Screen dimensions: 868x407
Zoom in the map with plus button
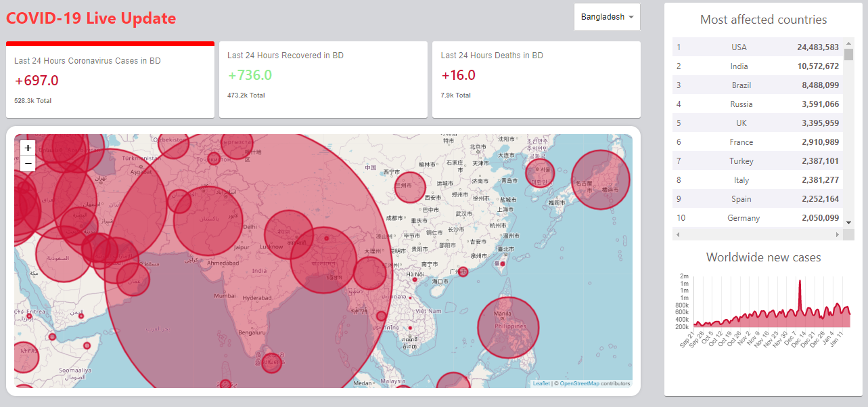pos(28,148)
